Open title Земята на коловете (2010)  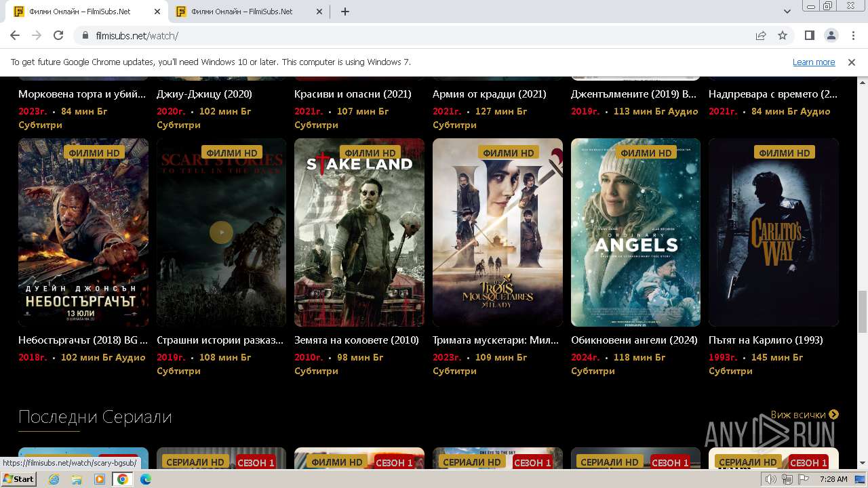pyautogui.click(x=357, y=340)
